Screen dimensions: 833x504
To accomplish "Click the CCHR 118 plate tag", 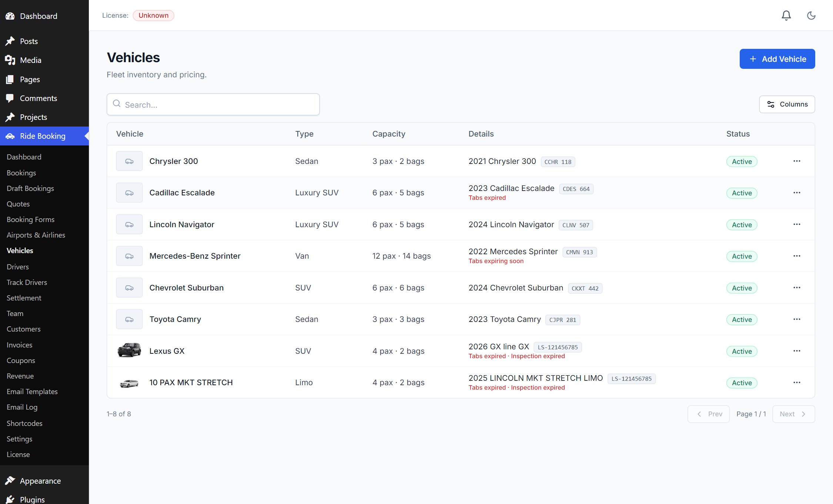I will [x=558, y=162].
